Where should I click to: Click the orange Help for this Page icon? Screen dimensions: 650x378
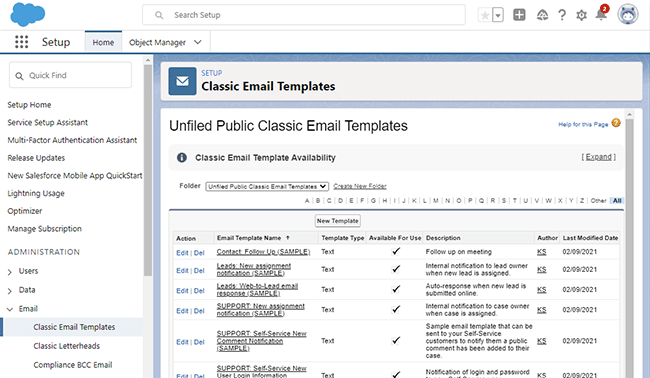coord(616,123)
